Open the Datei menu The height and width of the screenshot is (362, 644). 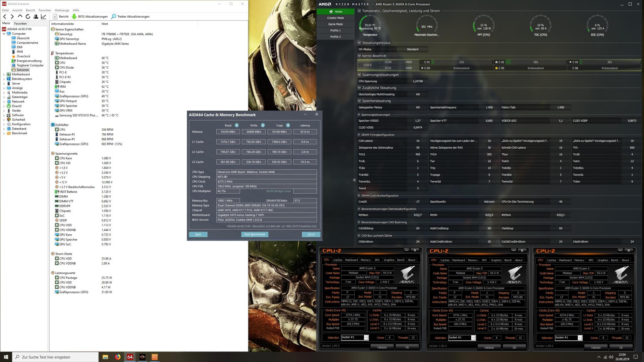pyautogui.click(x=5, y=10)
